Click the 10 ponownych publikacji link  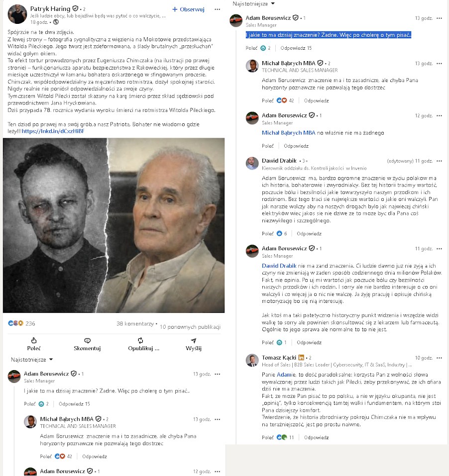click(190, 327)
